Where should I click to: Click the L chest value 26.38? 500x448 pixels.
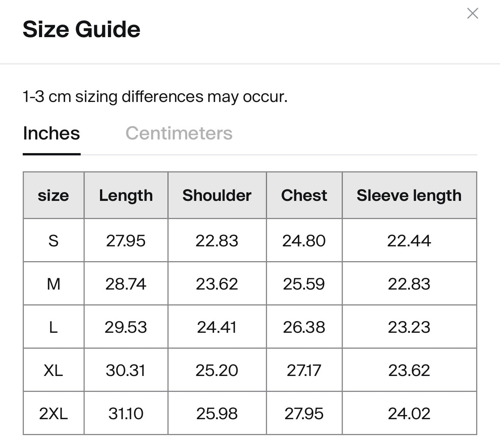(x=304, y=327)
